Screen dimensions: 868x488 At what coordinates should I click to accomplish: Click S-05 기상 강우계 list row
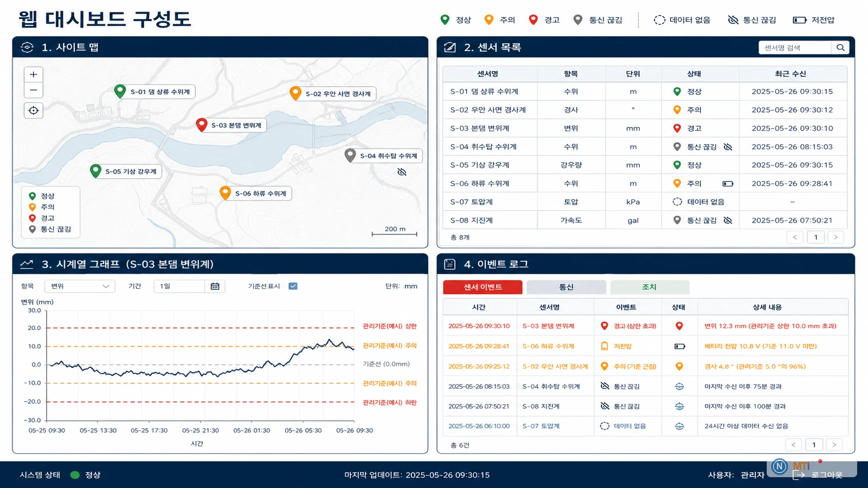pyautogui.click(x=645, y=165)
